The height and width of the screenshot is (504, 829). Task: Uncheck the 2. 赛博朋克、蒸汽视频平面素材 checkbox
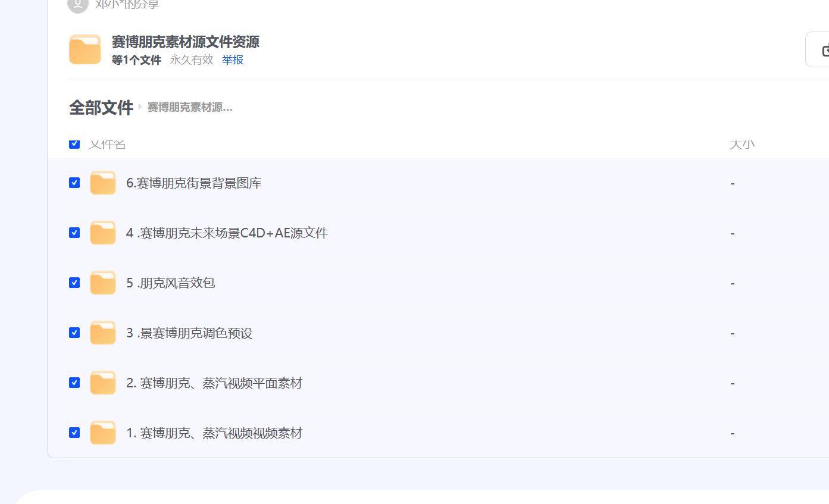[74, 383]
